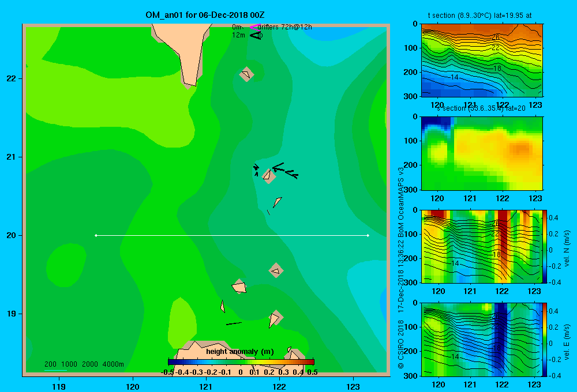Open the eastward velocity section plot
The image size is (577, 392).
482,340
